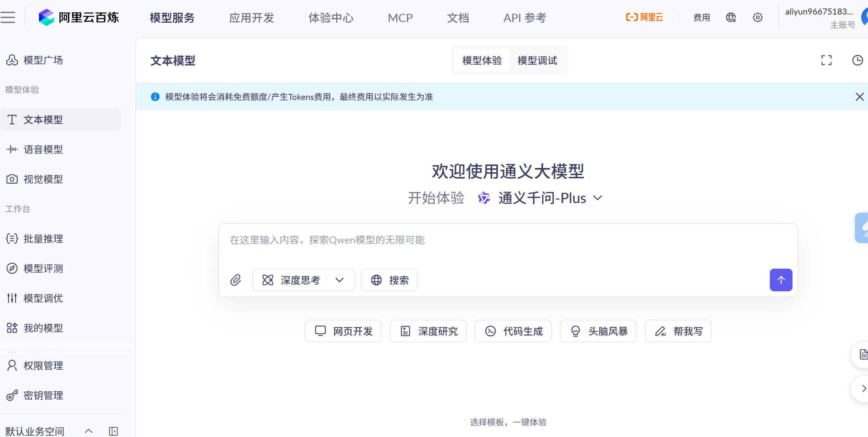This screenshot has width=868, height=437.
Task: Toggle the 搜索 web search option
Action: point(389,280)
